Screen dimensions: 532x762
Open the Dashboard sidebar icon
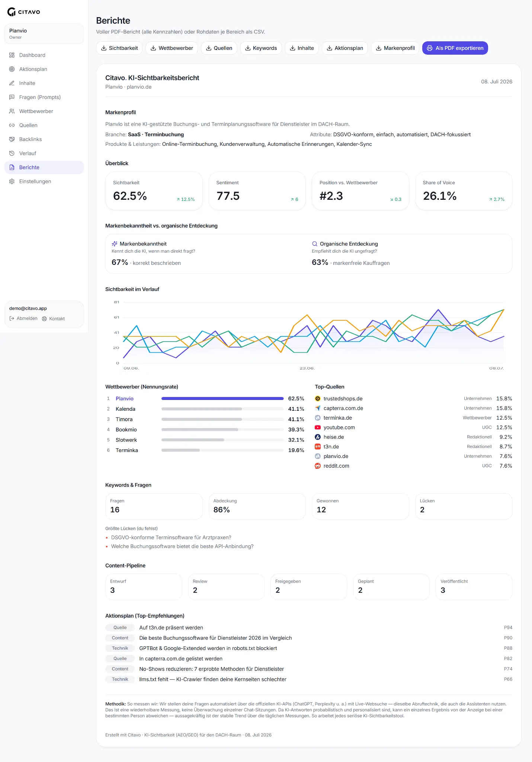(12, 55)
